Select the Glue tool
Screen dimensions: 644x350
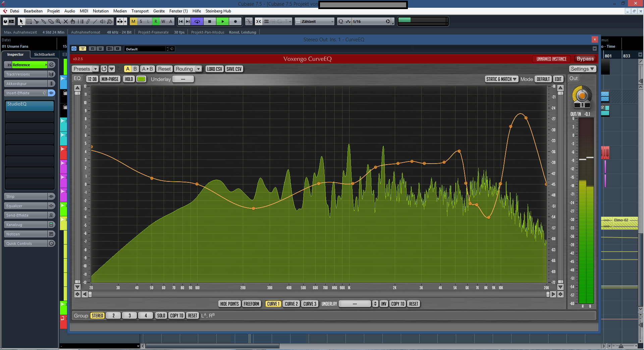click(44, 21)
